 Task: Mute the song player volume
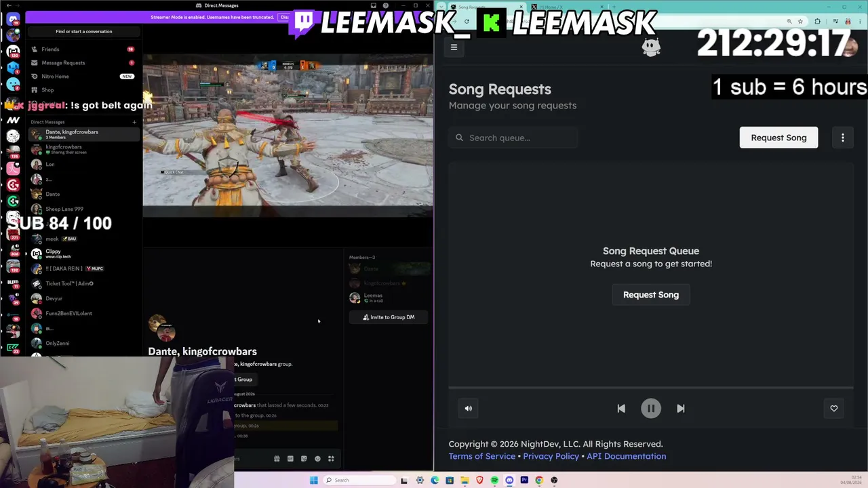468,408
